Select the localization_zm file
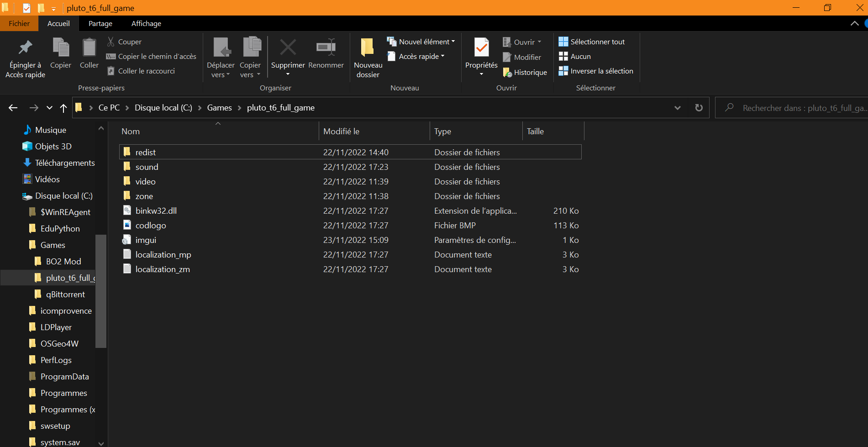The image size is (868, 447). tap(350, 269)
